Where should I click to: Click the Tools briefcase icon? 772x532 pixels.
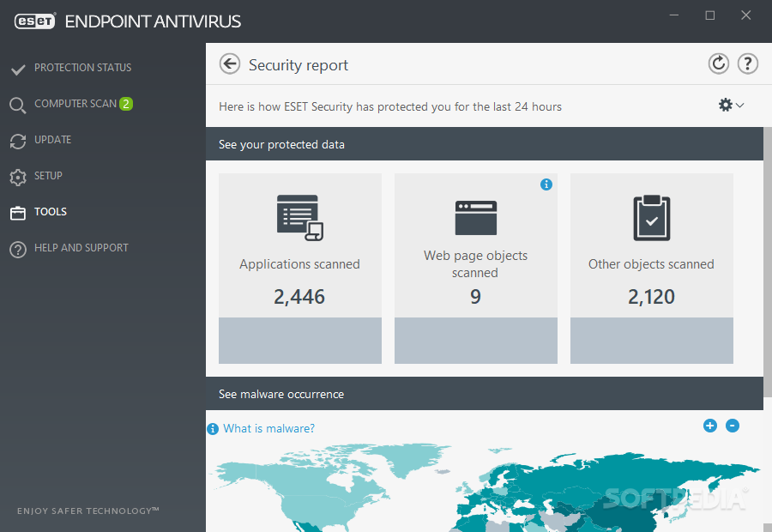18,214
